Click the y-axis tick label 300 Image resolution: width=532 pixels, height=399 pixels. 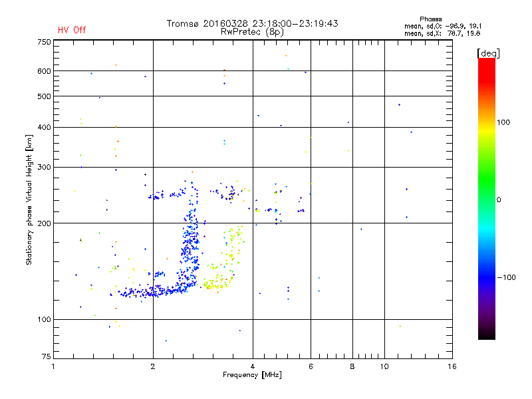coord(44,167)
